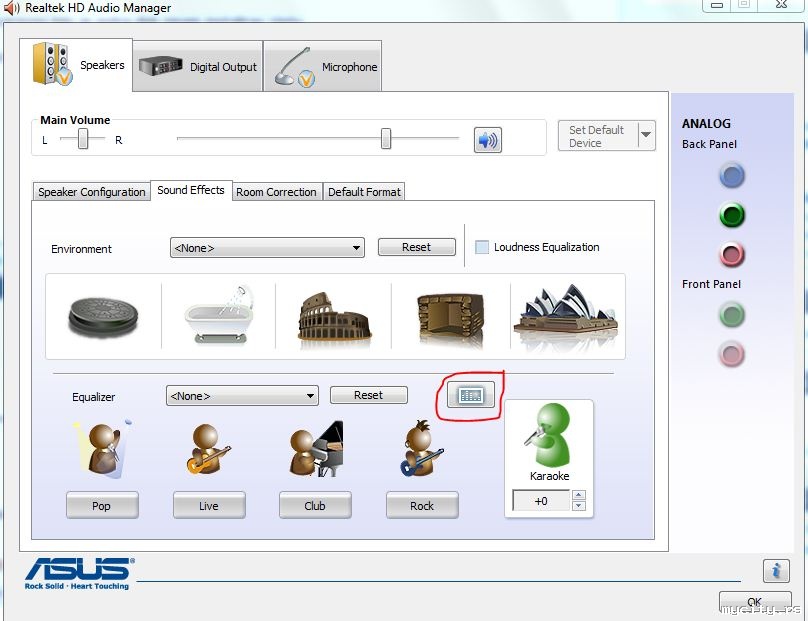Select the opera house environment icon
Screen dimensions: 808x621
pos(566,313)
